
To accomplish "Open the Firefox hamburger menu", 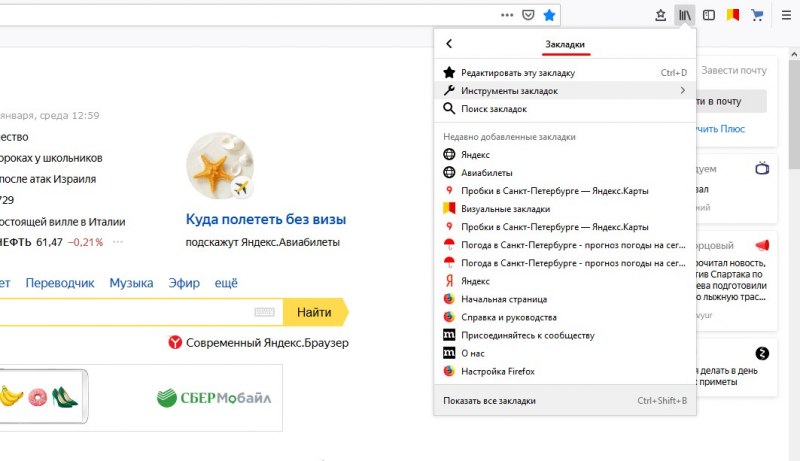I will click(x=786, y=15).
